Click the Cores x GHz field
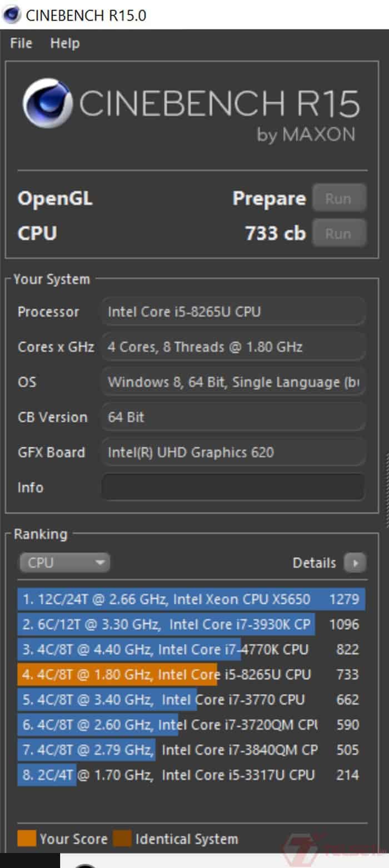This screenshot has height=868, width=389. [233, 347]
